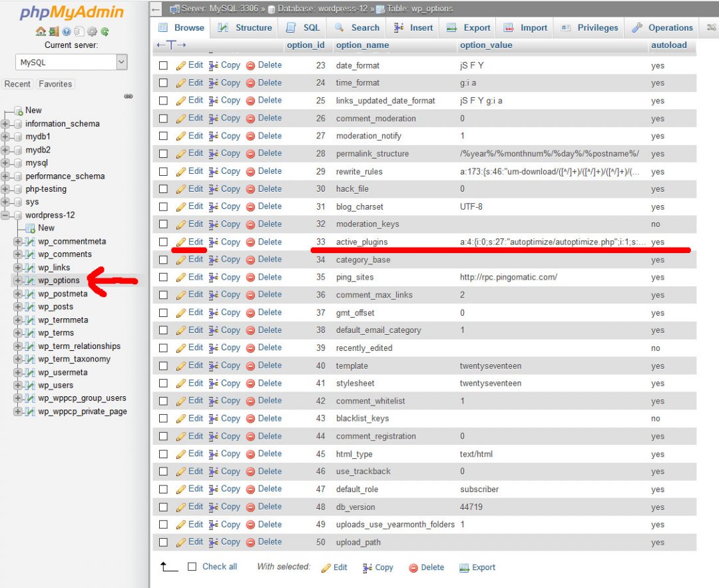The width and height of the screenshot is (719, 588).
Task: Expand information_schema database node
Action: tap(5, 124)
